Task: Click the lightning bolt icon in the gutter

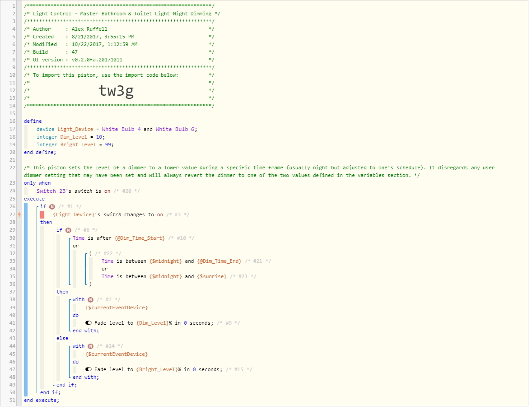Action: [x=19, y=214]
